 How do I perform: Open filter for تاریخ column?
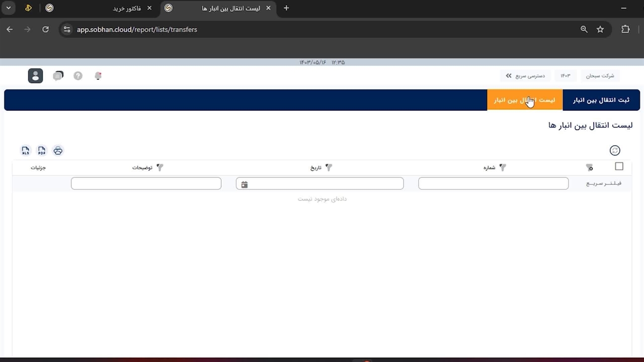pyautogui.click(x=329, y=167)
